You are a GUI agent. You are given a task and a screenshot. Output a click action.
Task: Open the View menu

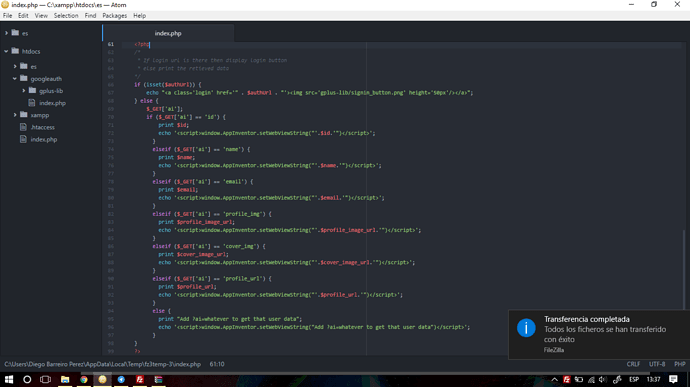41,15
